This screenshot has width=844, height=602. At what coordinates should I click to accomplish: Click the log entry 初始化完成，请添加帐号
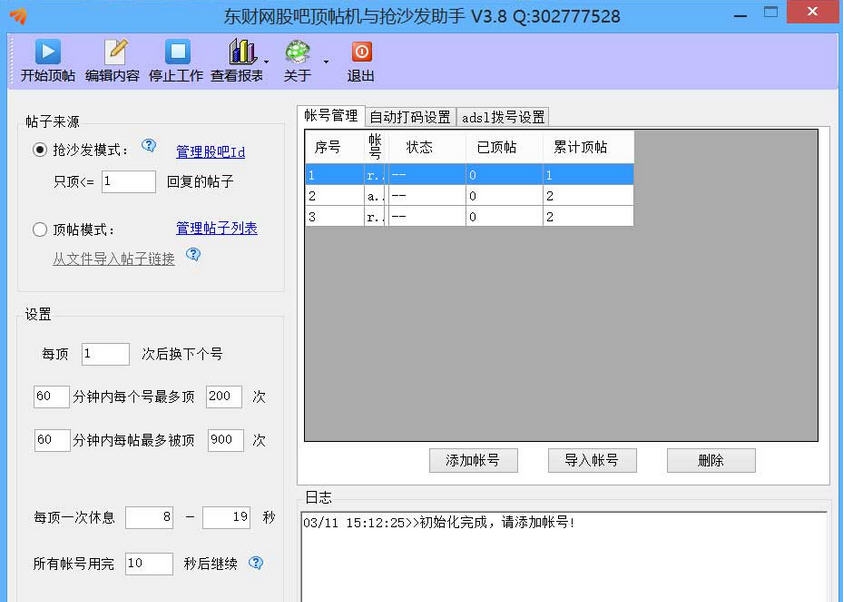[x=439, y=522]
